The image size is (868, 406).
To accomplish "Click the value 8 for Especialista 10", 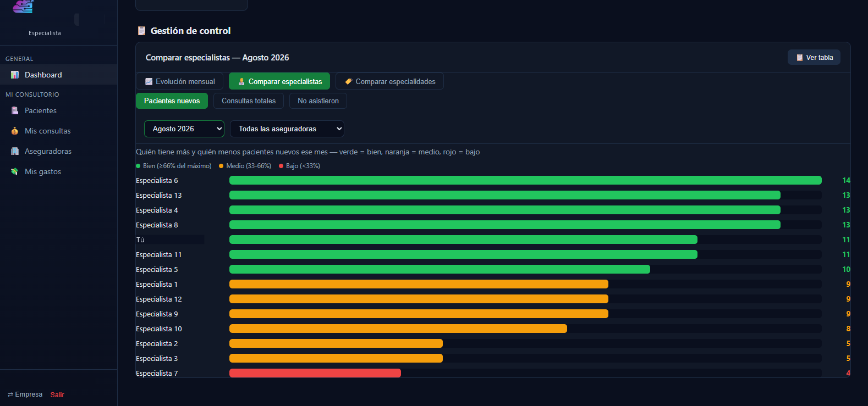I will pyautogui.click(x=848, y=329).
